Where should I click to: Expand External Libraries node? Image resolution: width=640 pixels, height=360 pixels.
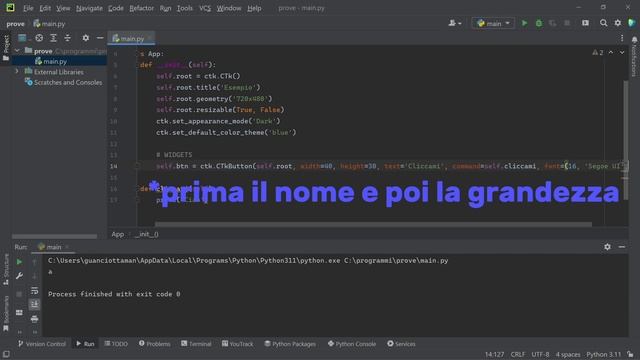tap(17, 71)
